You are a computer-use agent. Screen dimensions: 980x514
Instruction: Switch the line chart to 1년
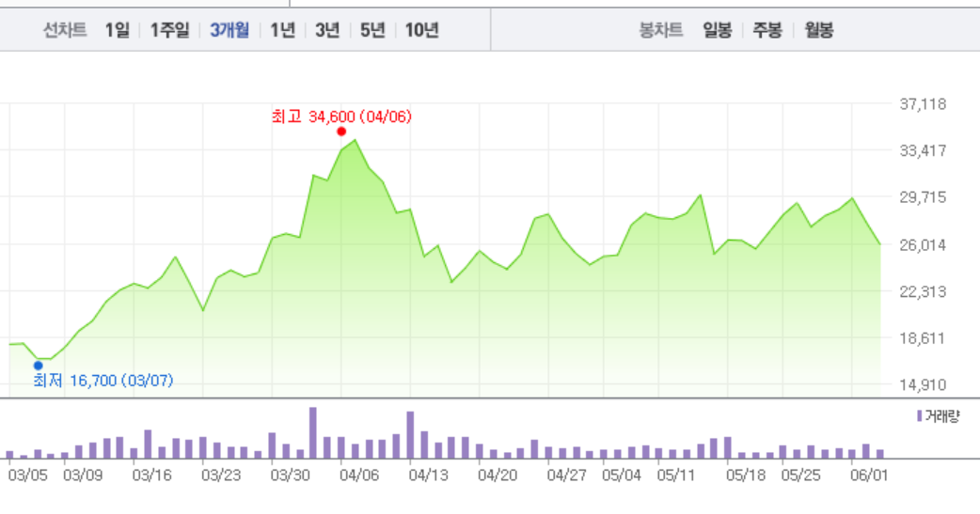tap(282, 30)
